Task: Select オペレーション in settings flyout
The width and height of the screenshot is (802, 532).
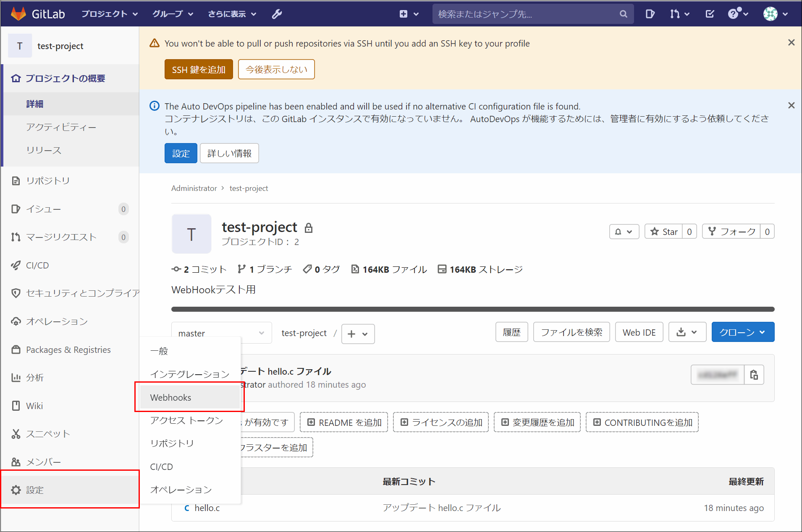Action: point(190,490)
